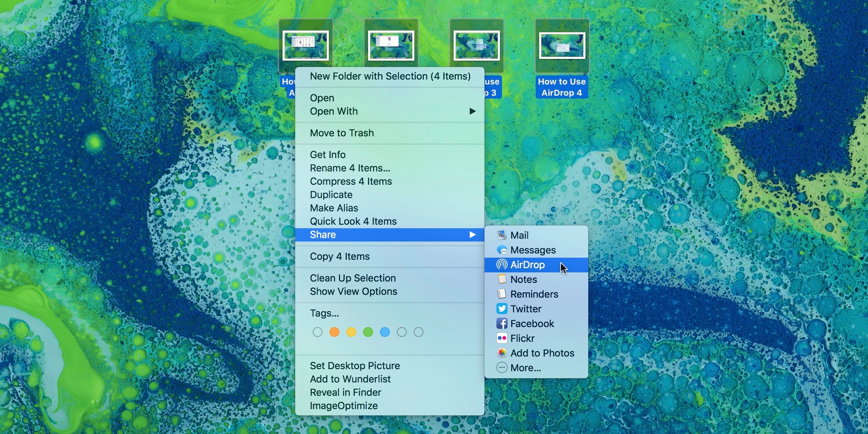Click Tags... menu entry

(324, 313)
